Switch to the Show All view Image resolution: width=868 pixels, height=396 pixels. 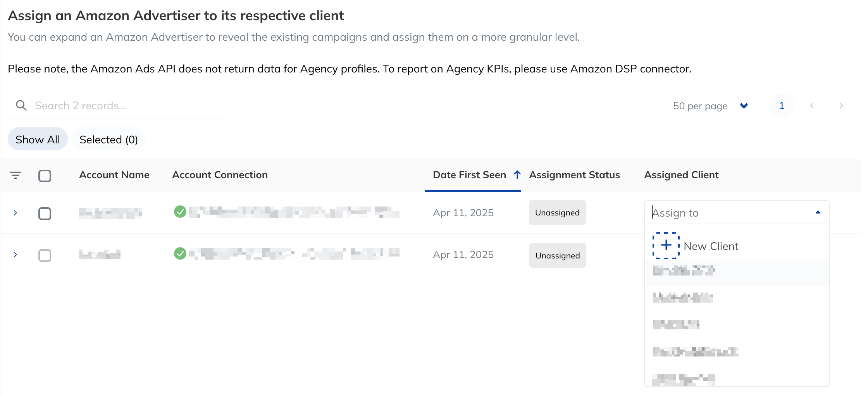[37, 139]
